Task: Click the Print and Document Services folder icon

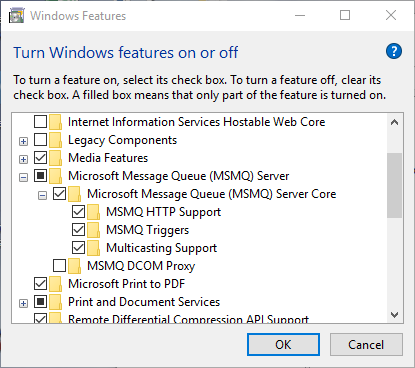Action: tap(55, 302)
